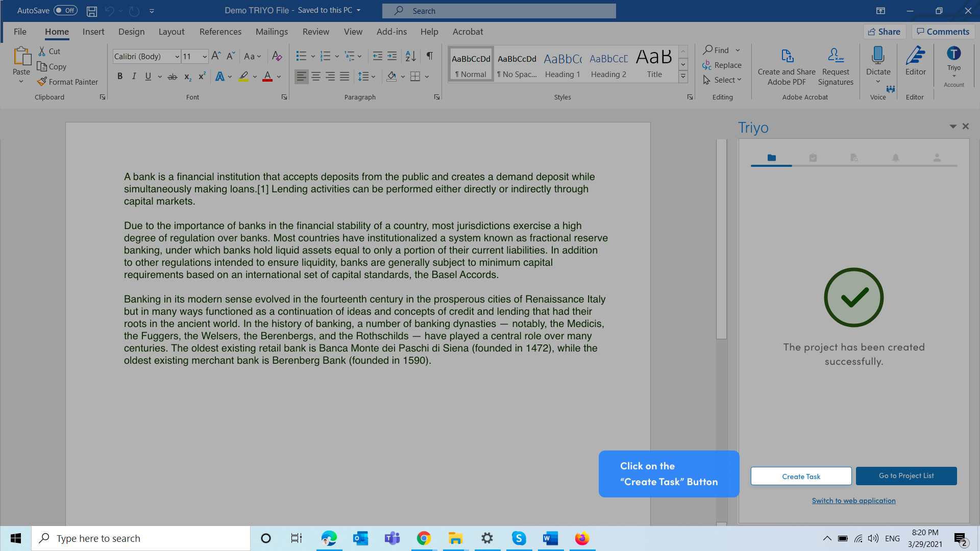Apply the red font color
This screenshot has height=551, width=980.
tap(267, 77)
